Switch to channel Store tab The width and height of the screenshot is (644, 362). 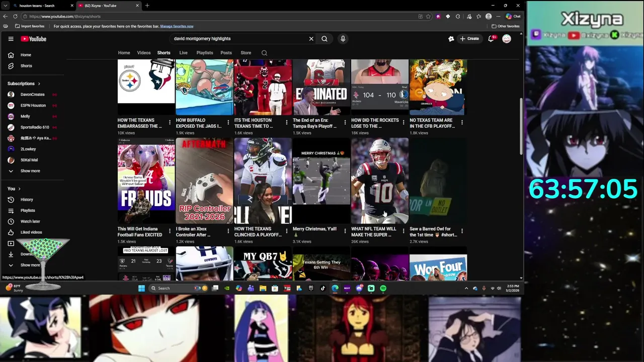[246, 53]
